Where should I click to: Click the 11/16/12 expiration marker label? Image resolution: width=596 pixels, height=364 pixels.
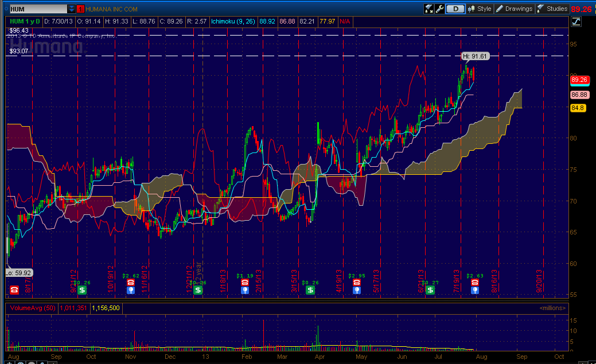coord(145,278)
